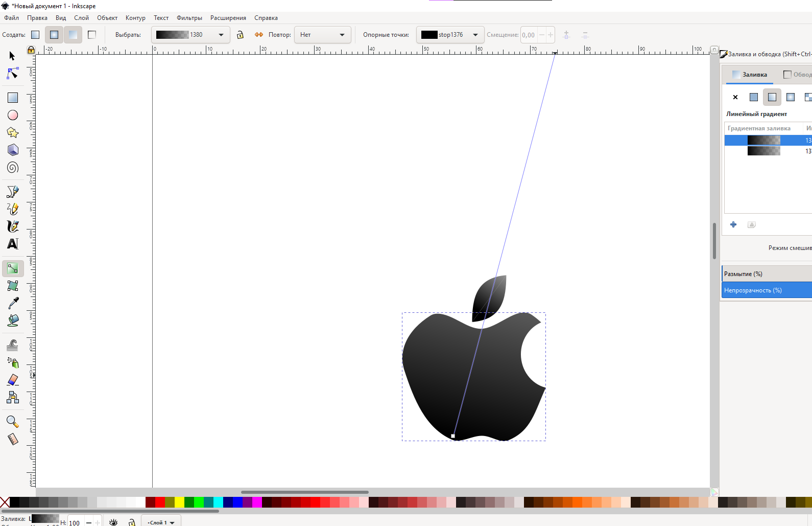The width and height of the screenshot is (812, 526).
Task: Click the active Gradient tool
Action: point(12,268)
